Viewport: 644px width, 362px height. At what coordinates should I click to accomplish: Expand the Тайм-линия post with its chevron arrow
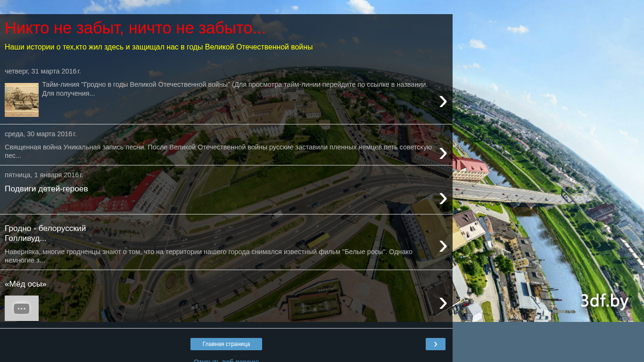point(443,101)
